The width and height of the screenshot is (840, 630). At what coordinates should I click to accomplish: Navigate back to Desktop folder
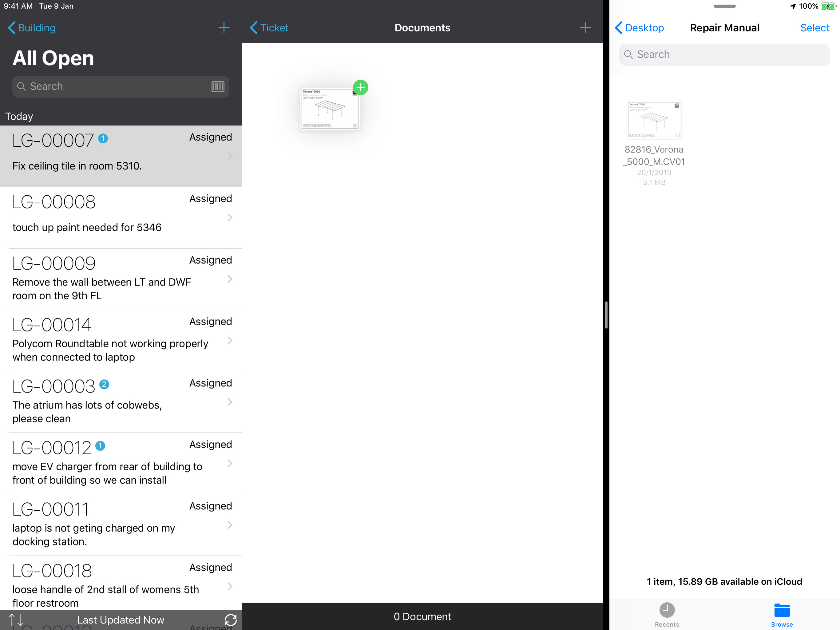coord(639,28)
